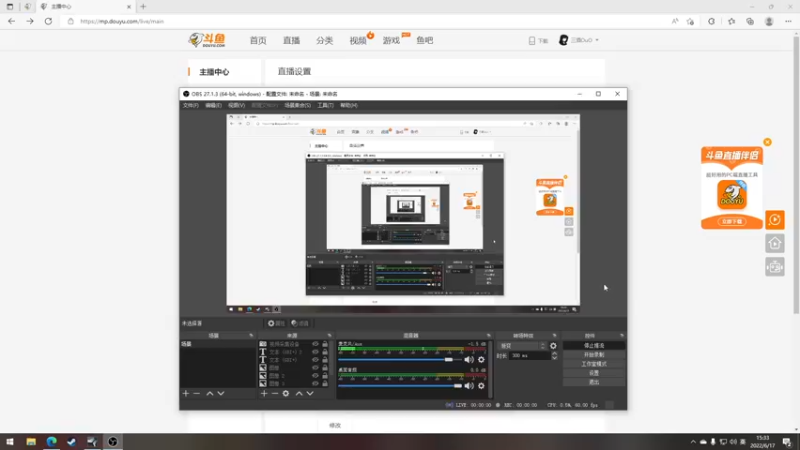
Task: Toggle visibility of 文本 (GDI+) 2 source
Action: (x=315, y=352)
